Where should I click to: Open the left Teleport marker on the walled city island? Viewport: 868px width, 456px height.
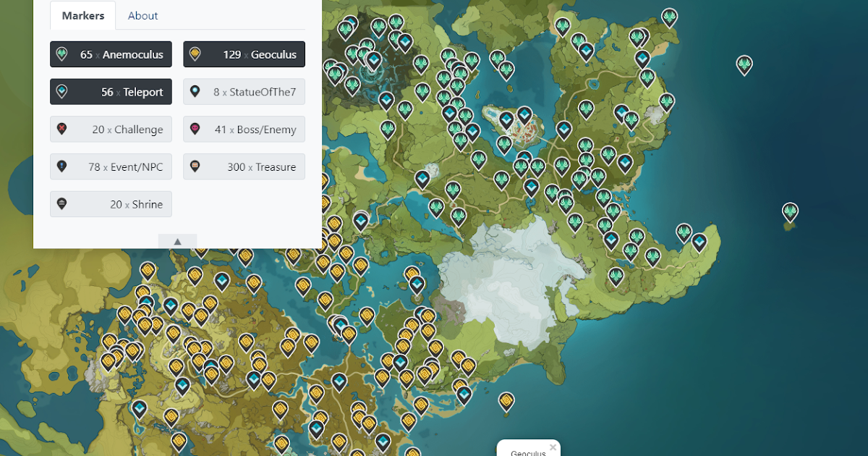(507, 120)
